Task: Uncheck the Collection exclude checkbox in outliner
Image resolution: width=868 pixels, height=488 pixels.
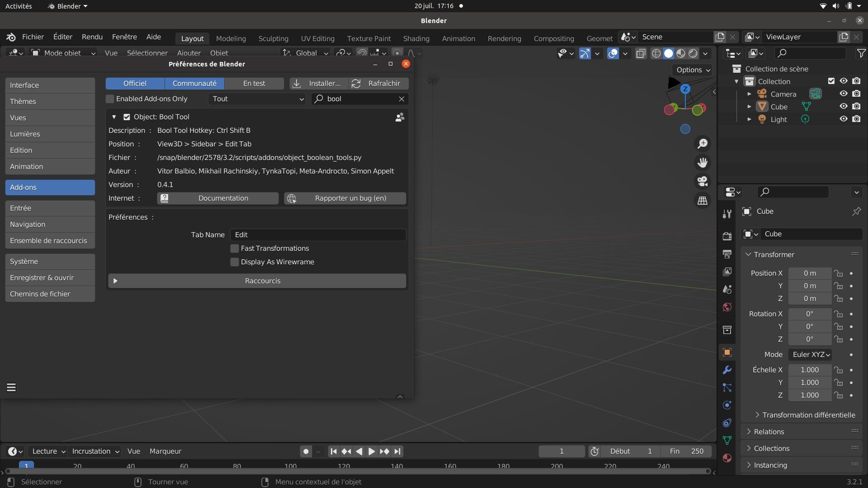Action: point(831,81)
